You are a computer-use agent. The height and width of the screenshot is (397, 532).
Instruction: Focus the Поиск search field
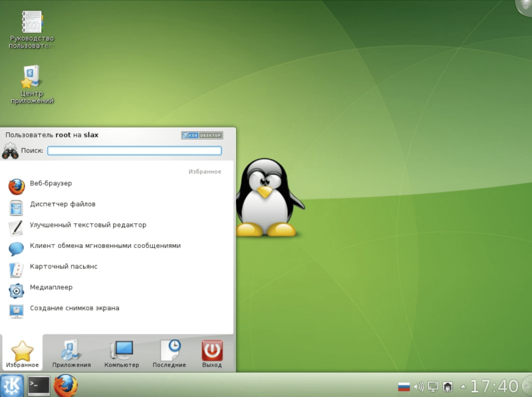pyautogui.click(x=134, y=151)
